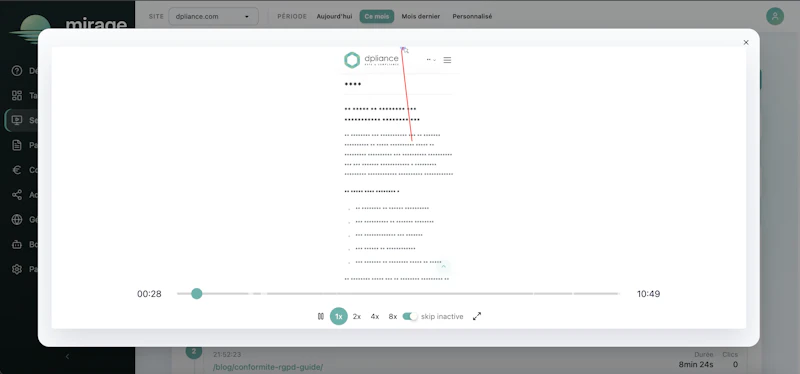The image size is (800, 374).
Task: Pause the session replay playback
Action: tap(320, 316)
